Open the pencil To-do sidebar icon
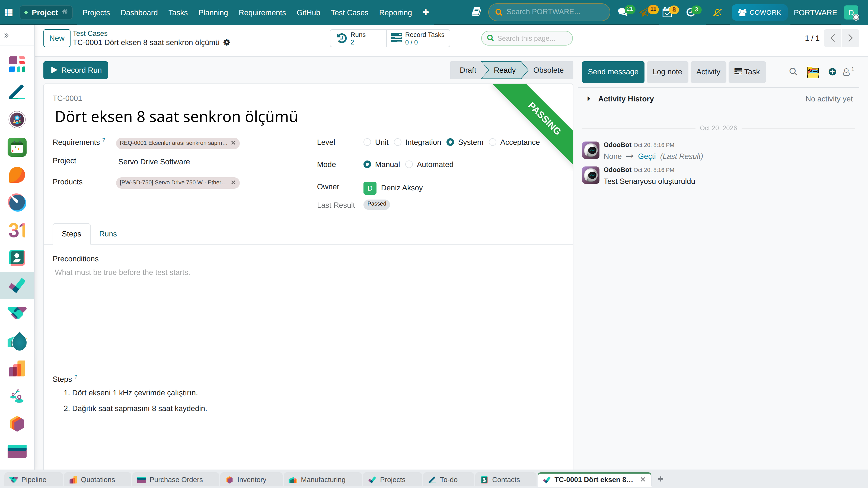Screen dimensions: 868x488 click(17, 92)
